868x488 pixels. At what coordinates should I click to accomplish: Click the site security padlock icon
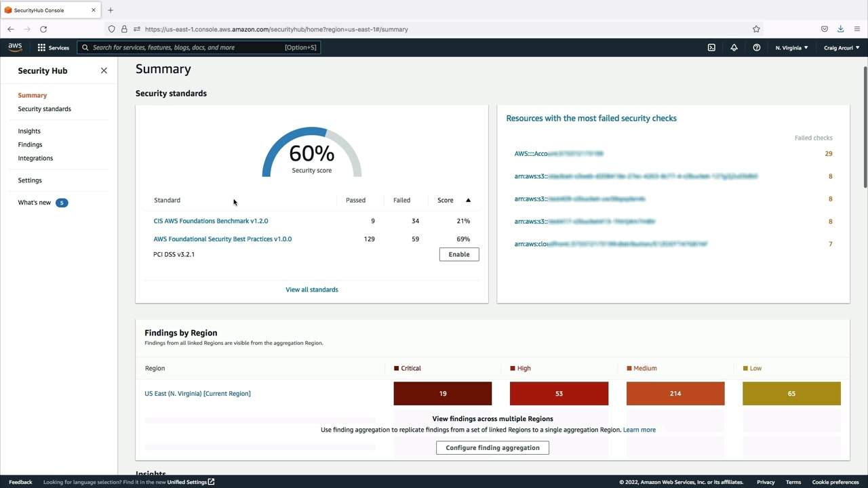point(124,29)
